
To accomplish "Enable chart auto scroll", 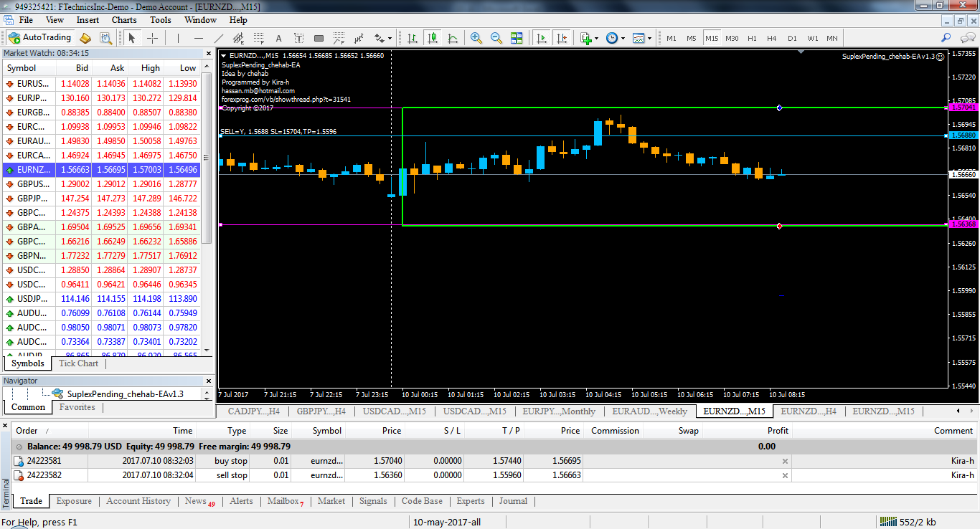I will coord(542,38).
